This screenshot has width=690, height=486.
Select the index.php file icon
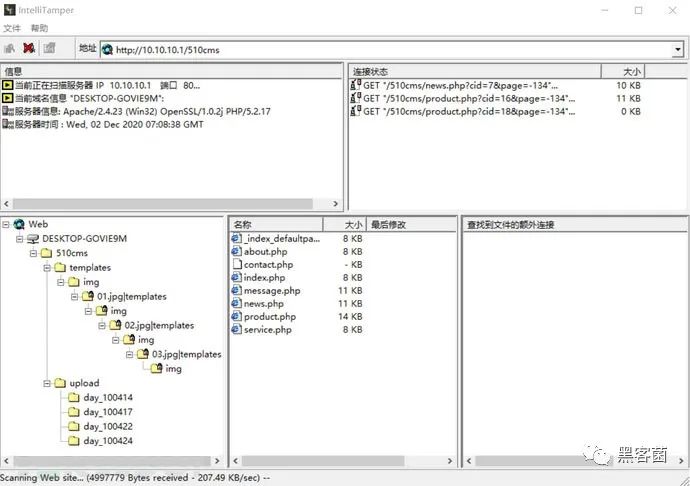237,277
